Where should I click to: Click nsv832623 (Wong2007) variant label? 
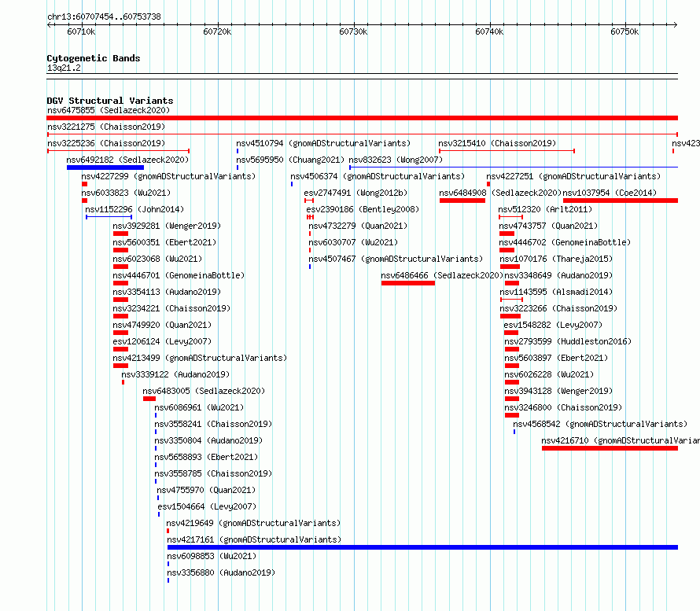(x=396, y=160)
